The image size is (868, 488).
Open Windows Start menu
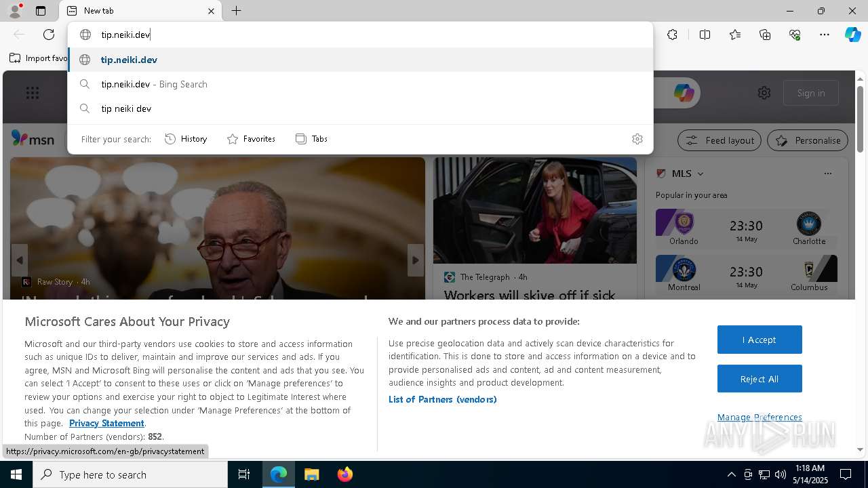tap(16, 474)
